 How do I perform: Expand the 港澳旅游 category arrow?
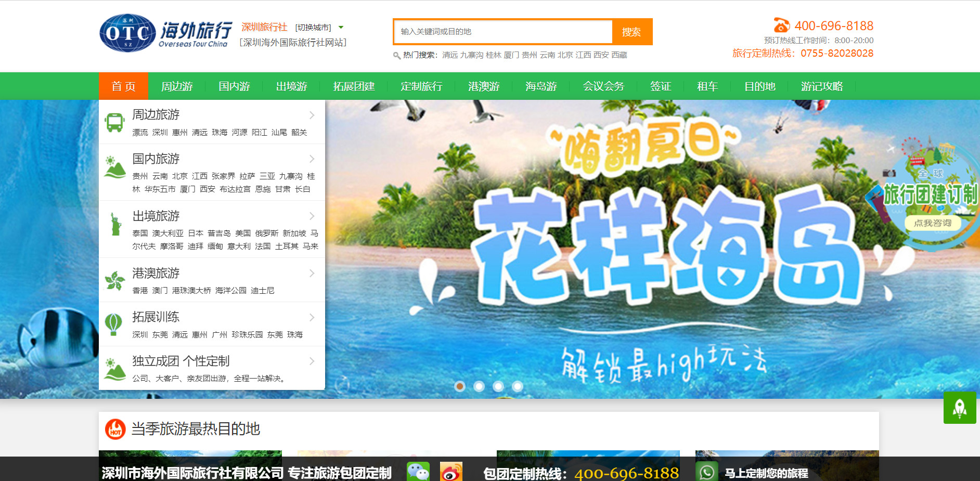pos(312,274)
